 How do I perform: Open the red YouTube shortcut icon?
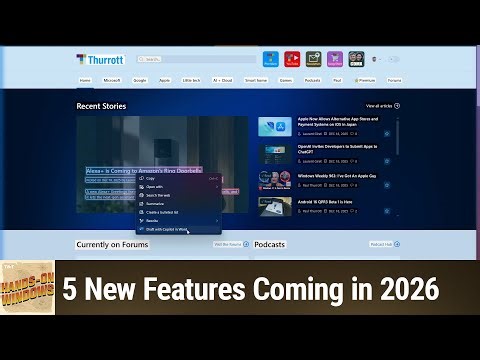point(292,59)
